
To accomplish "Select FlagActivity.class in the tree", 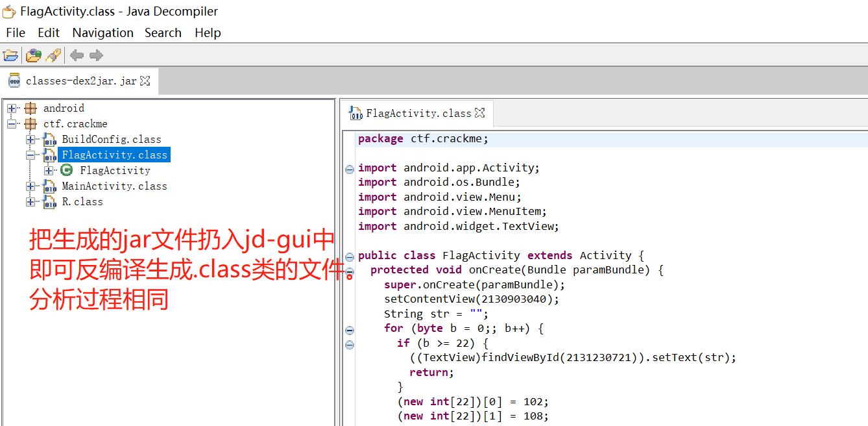I will [114, 155].
